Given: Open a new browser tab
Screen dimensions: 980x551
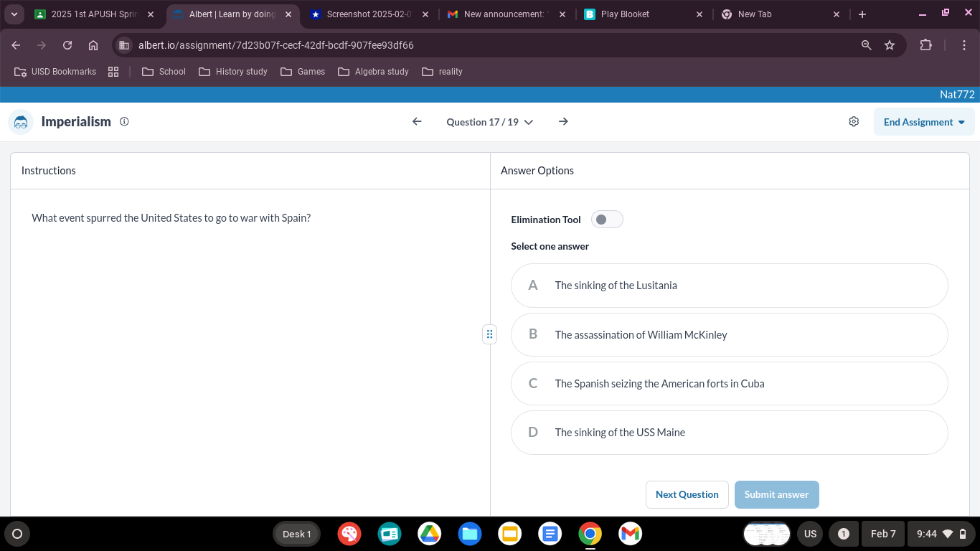Looking at the screenshot, I should tap(862, 14).
